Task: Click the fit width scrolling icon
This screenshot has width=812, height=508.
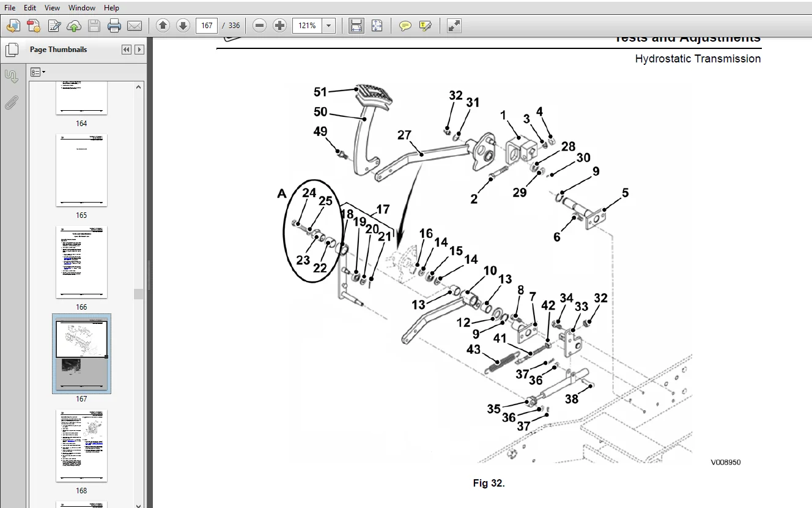Action: click(356, 26)
